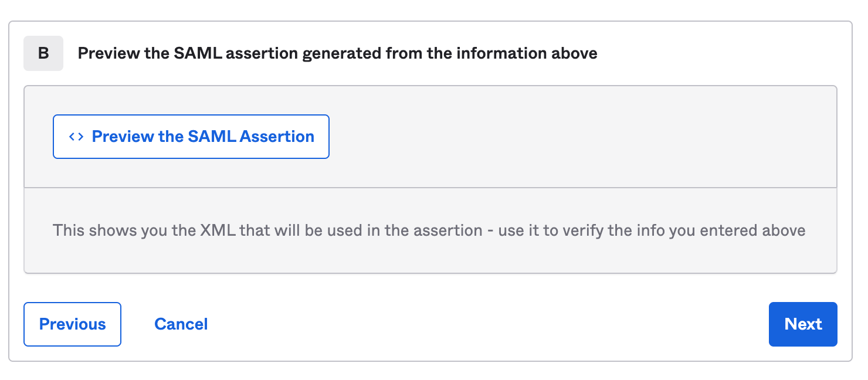This screenshot has width=868, height=380.
Task: Show generated XML via Preview button
Action: [x=191, y=137]
